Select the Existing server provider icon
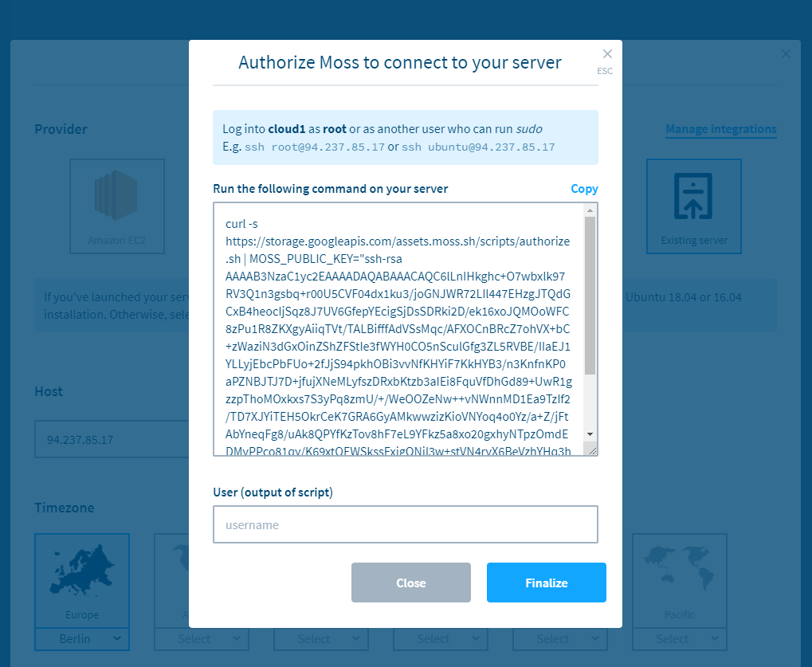 coord(693,207)
